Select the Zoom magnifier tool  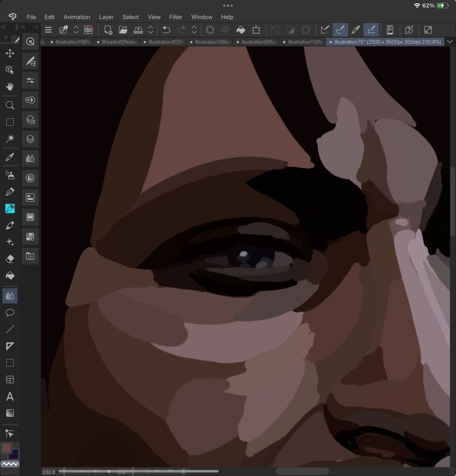click(x=10, y=105)
